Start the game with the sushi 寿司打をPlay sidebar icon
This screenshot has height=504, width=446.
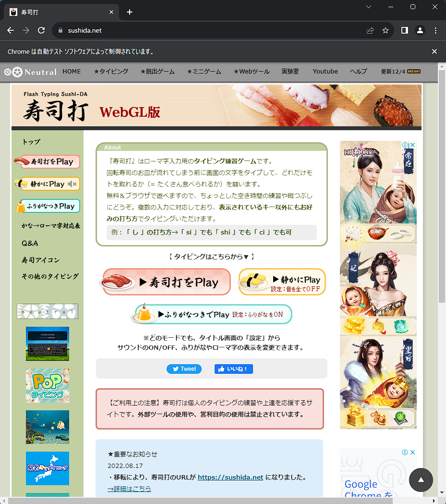tap(47, 162)
